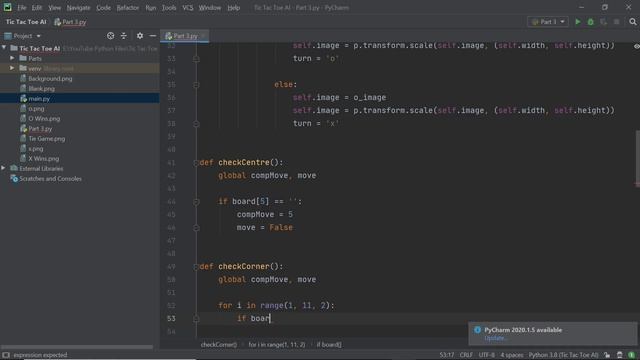Open Search Everywhere magnifier icon

tap(633, 22)
